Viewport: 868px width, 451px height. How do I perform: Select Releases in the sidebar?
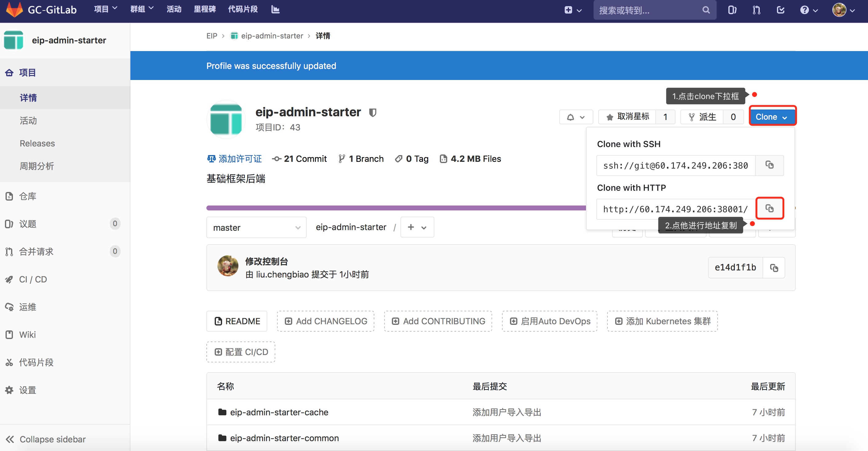(x=37, y=143)
